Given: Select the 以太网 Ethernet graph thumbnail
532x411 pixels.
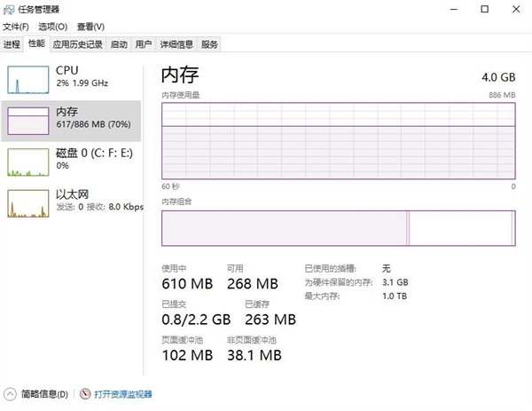Looking at the screenshot, I should (x=27, y=204).
